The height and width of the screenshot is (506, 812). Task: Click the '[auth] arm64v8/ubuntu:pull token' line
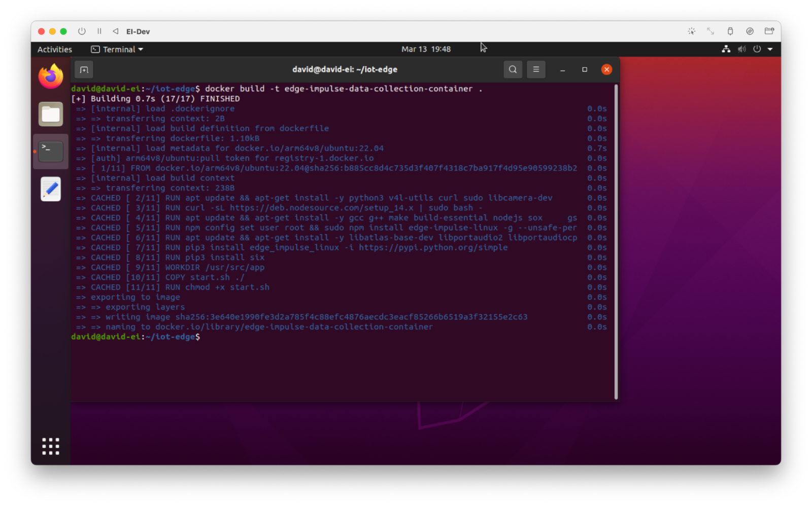(x=225, y=158)
